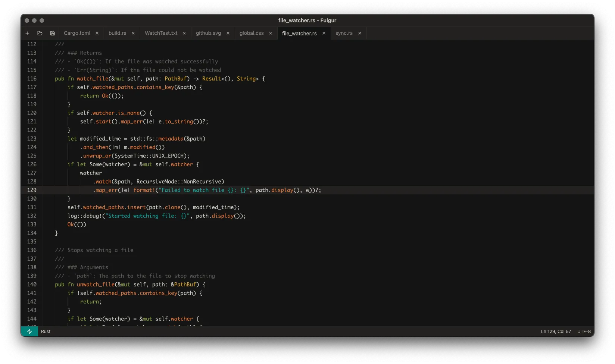Close the WatchTest.txt tab
The height and width of the screenshot is (364, 615).
(184, 33)
